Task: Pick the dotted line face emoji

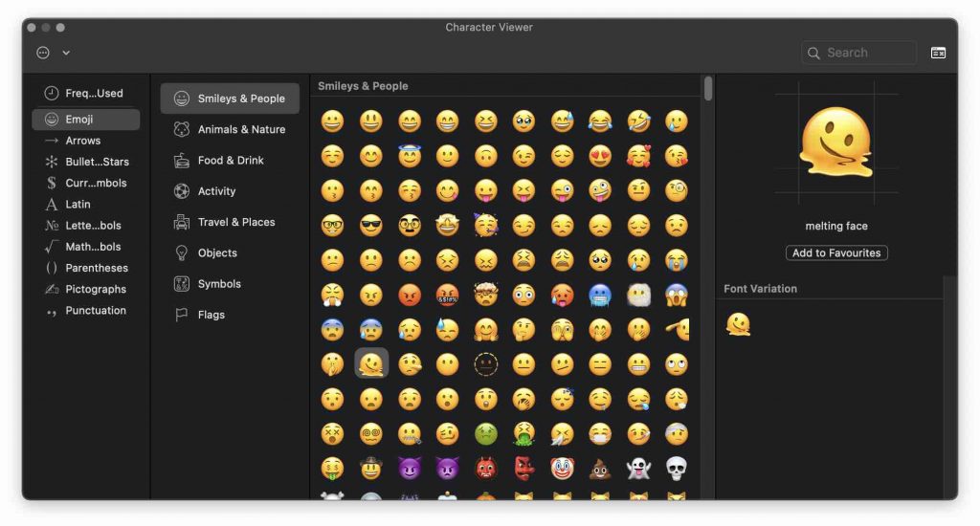Action: tap(485, 364)
